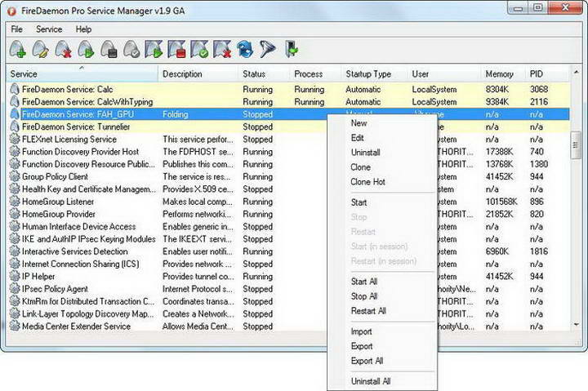Select the Function Discovery Provider Host row
588x391 pixels.
pyautogui.click(x=288, y=152)
